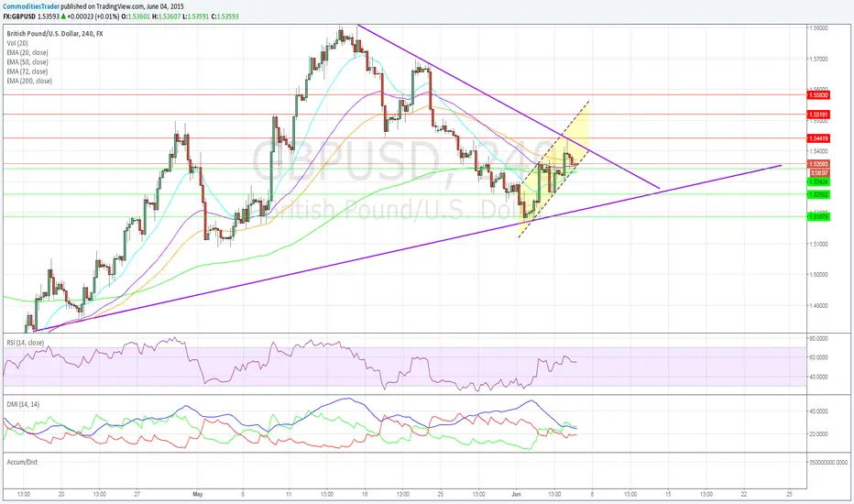854x504 pixels.
Task: Click the green 1.53424 support price label
Action: click(819, 181)
